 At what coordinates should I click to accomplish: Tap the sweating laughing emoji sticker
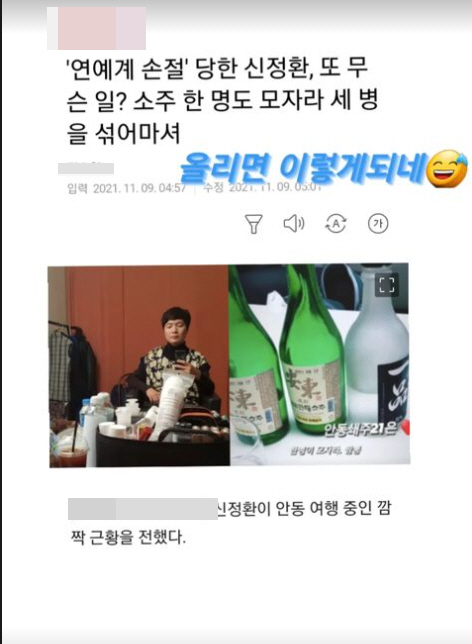tap(448, 169)
